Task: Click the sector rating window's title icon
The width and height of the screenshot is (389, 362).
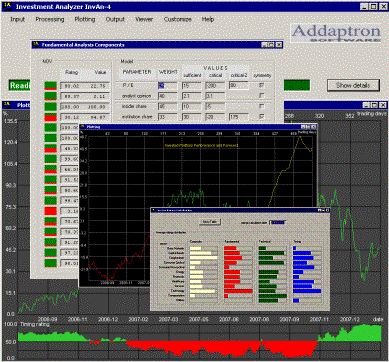Action: coord(154,210)
